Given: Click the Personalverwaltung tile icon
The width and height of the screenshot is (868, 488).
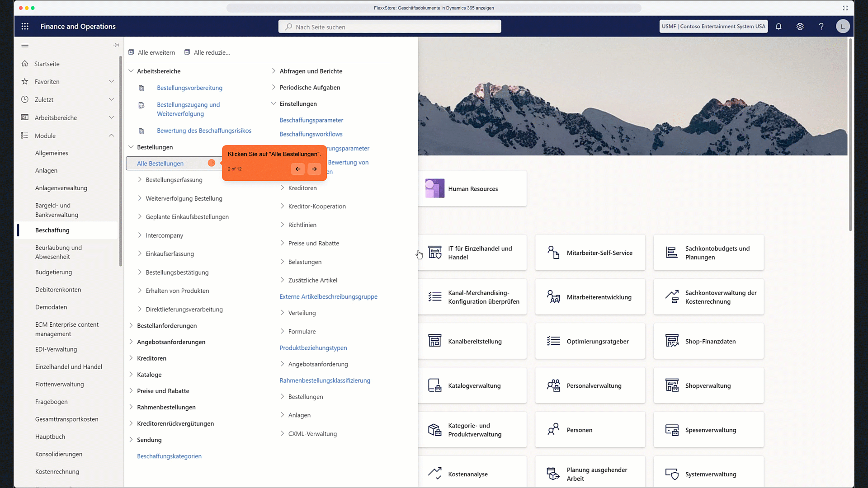Looking at the screenshot, I should [553, 385].
